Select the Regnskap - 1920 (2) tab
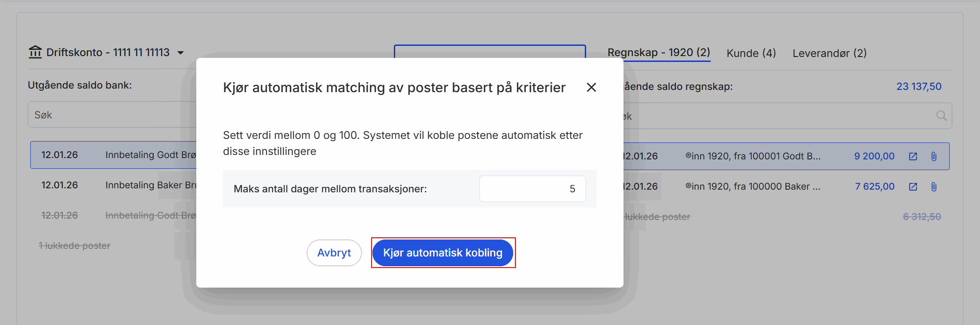Image resolution: width=980 pixels, height=325 pixels. [x=658, y=53]
